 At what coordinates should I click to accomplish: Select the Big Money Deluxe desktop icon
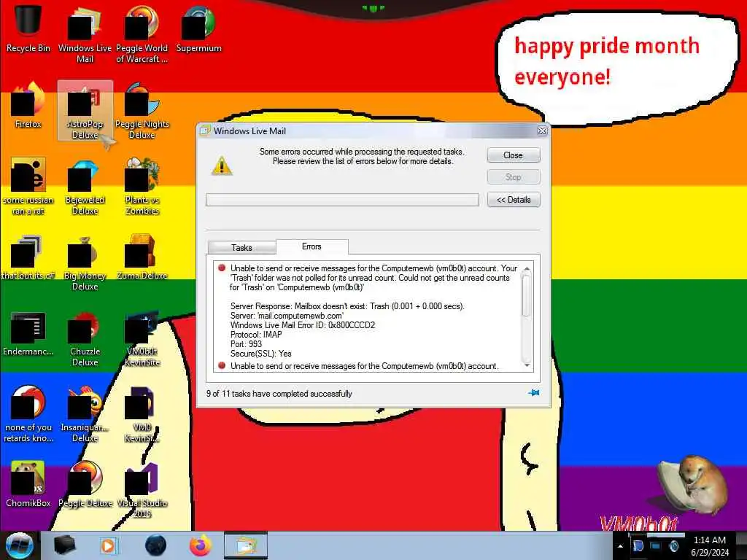(85, 262)
